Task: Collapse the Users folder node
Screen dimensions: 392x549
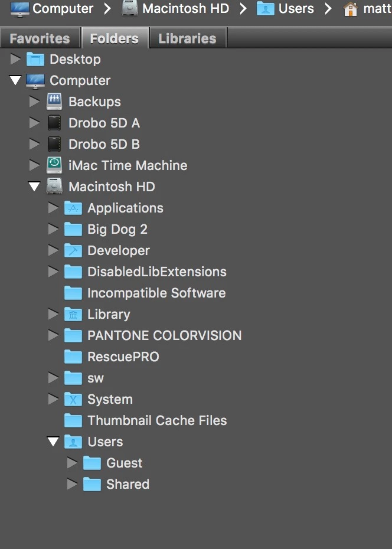Action: (53, 442)
